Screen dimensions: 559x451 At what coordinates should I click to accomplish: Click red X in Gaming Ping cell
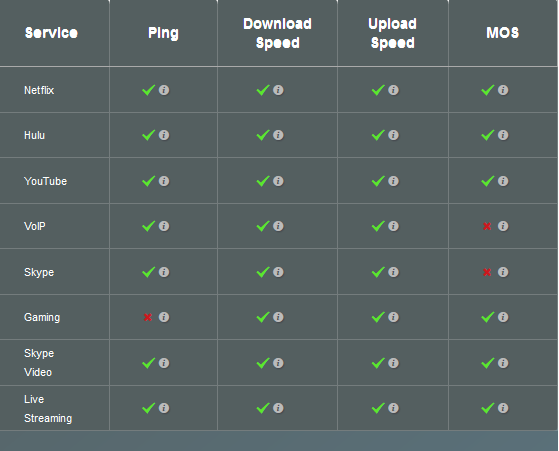[x=148, y=317]
